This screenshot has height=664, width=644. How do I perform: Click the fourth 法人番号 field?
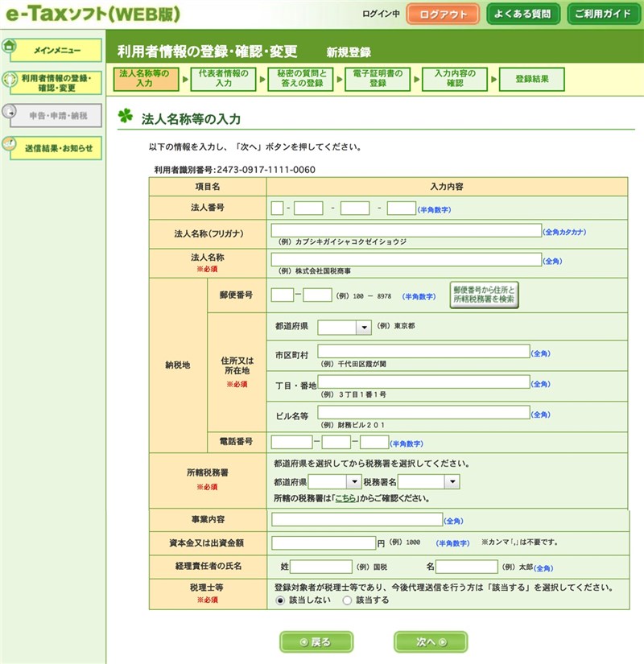point(401,208)
